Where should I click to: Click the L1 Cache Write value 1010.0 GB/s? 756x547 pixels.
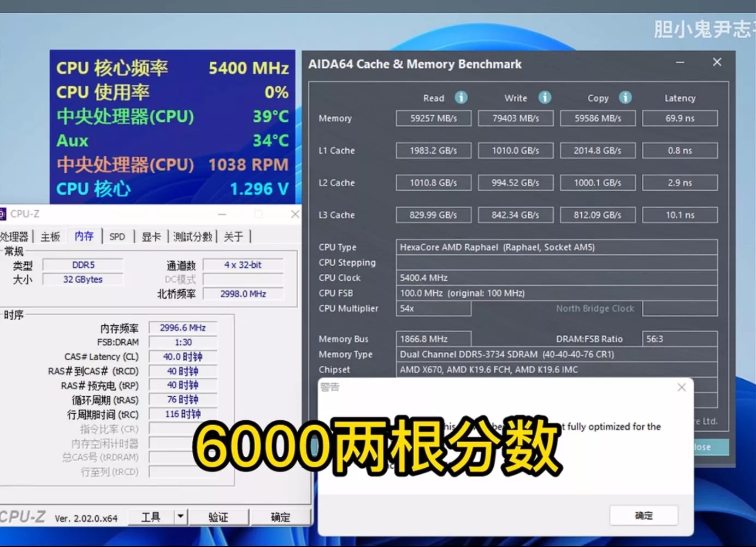(516, 151)
